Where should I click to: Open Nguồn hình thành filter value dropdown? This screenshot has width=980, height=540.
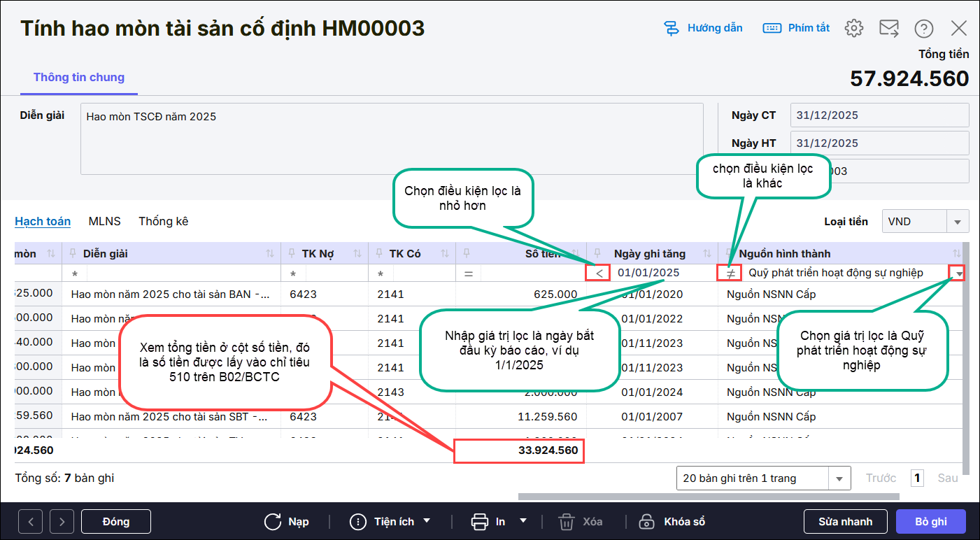pos(957,273)
